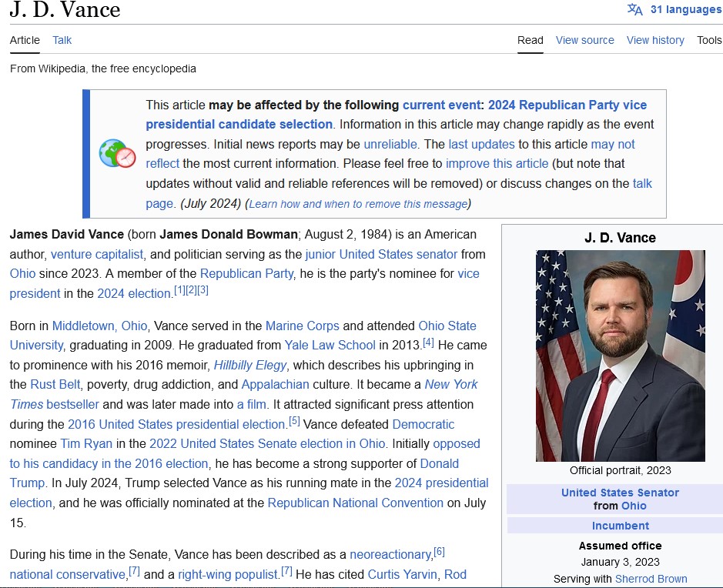This screenshot has width=723, height=588.
Task: Click the globe and clock current-event icon
Action: tap(117, 153)
